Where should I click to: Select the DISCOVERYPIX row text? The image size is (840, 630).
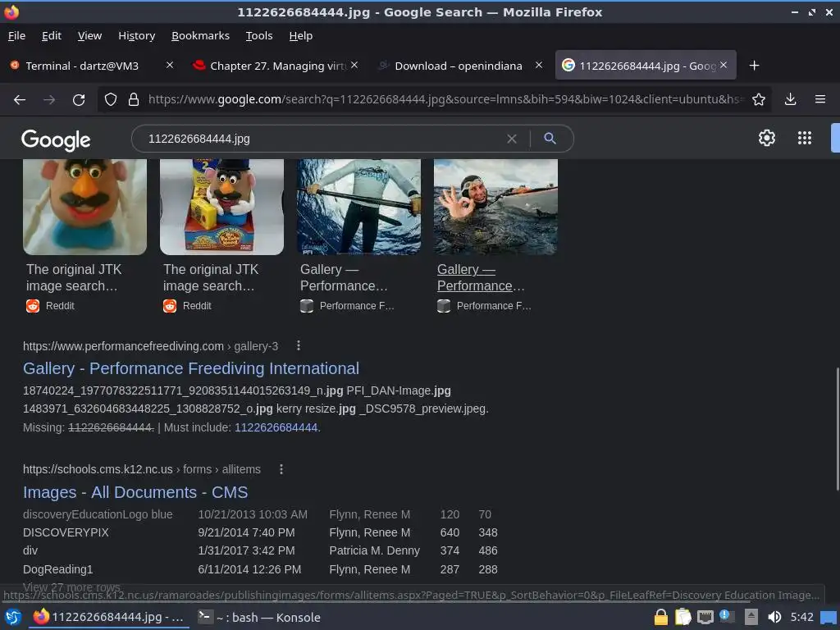click(66, 532)
